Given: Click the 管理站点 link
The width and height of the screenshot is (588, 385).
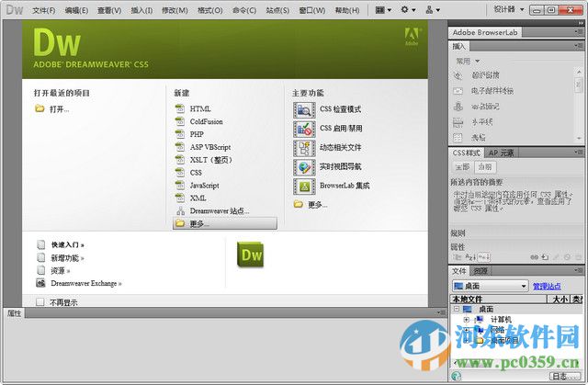Looking at the screenshot, I should point(547,287).
